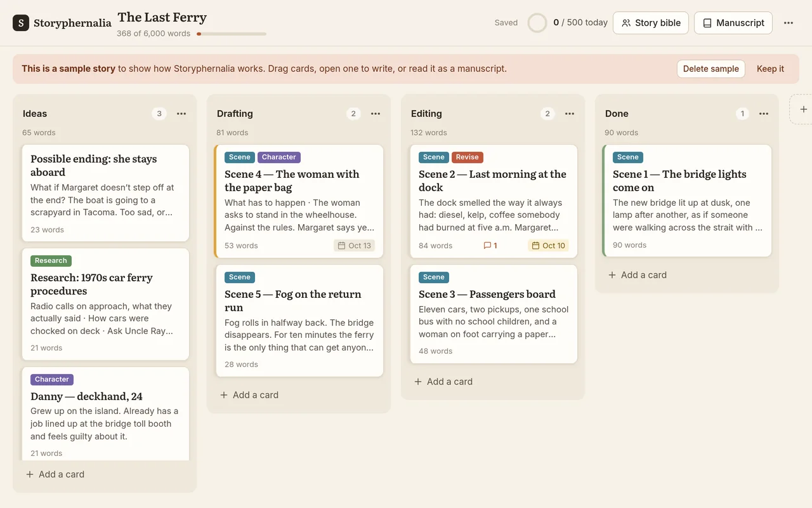
Task: Click the Done card count badge 1
Action: [742, 114]
